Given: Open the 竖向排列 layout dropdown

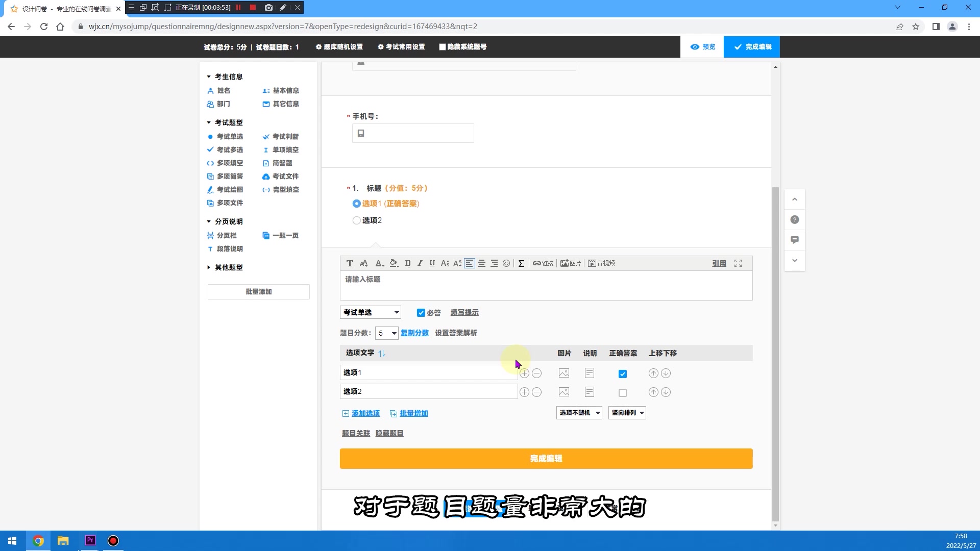Looking at the screenshot, I should click(627, 413).
